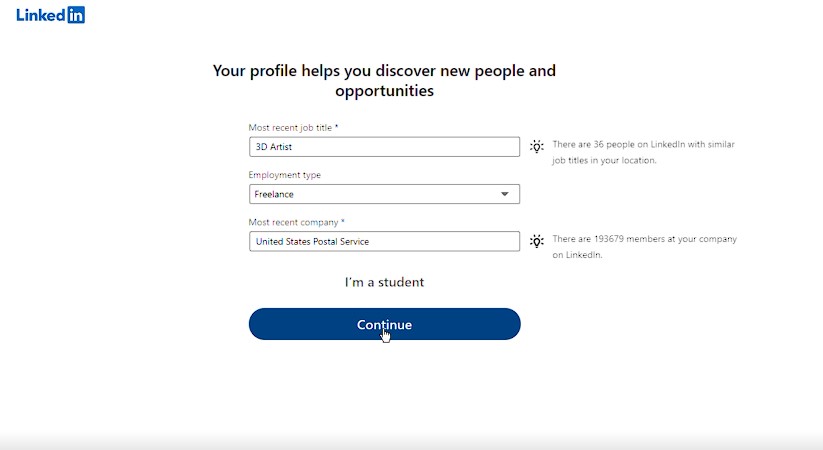
Task: Click the lightbulb icon beside company field
Action: (536, 241)
